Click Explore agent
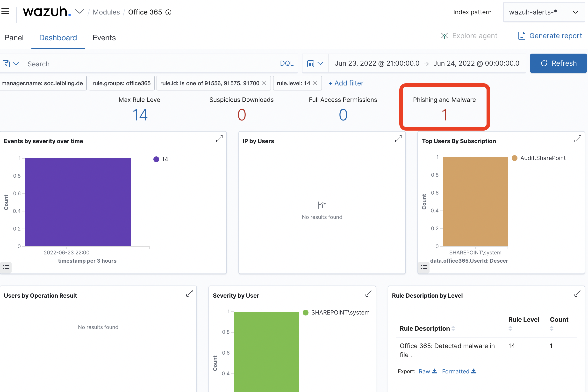This screenshot has width=588, height=392. pos(469,36)
